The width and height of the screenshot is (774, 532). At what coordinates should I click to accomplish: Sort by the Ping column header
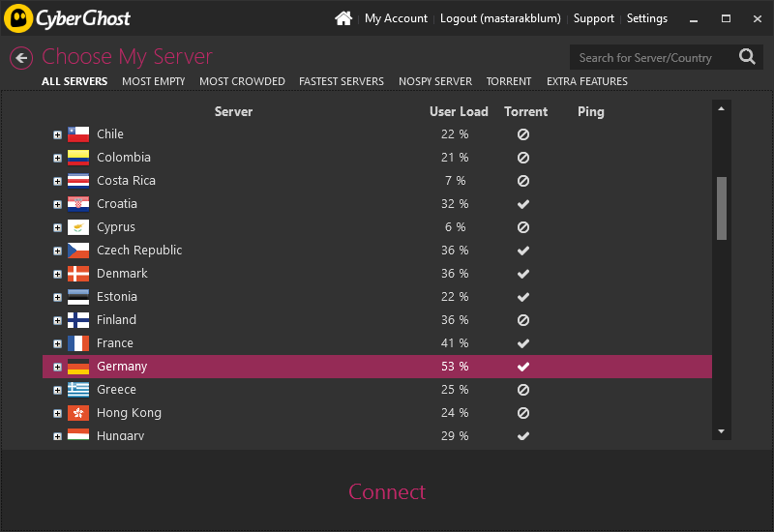click(x=591, y=111)
